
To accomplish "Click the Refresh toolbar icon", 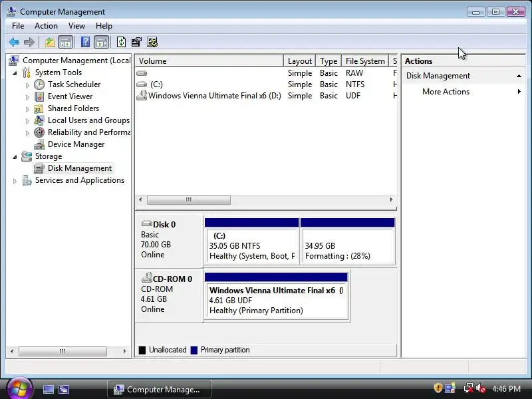I will [x=121, y=42].
